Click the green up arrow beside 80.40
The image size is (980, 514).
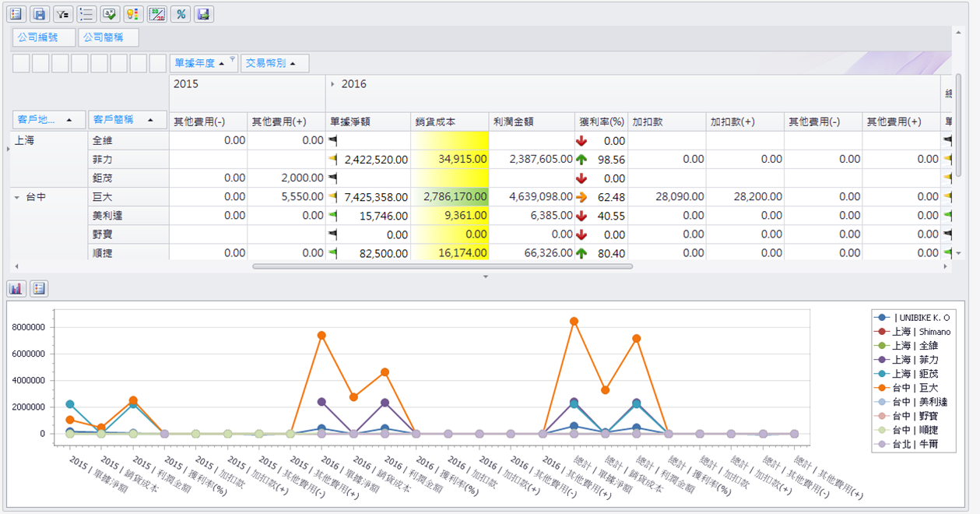pyautogui.click(x=581, y=253)
